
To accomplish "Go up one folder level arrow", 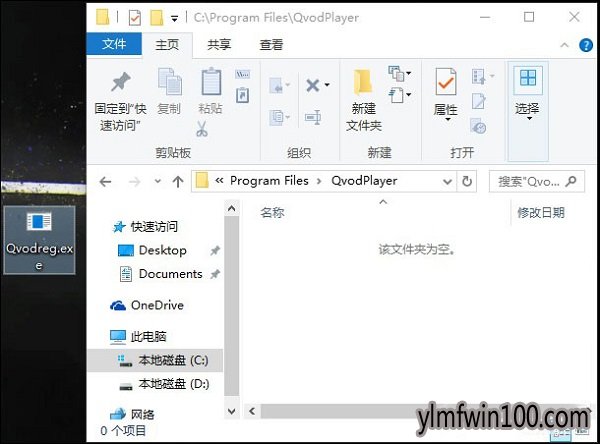I will pyautogui.click(x=178, y=181).
